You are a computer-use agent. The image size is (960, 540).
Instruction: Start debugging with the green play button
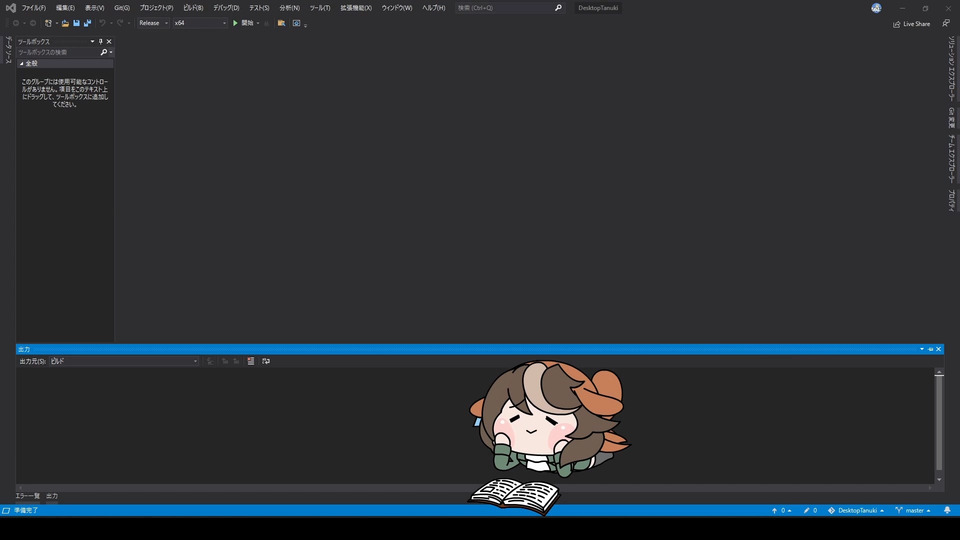click(x=235, y=23)
